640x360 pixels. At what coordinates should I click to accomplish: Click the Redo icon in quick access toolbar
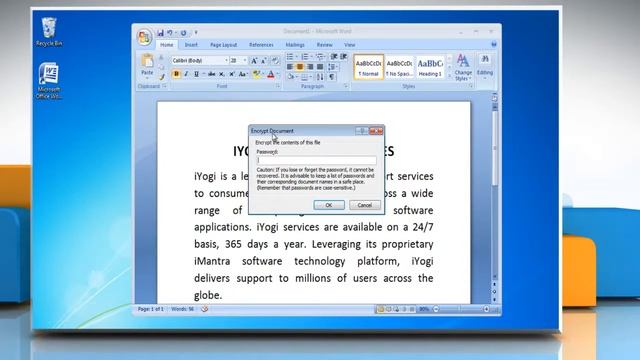184,33
